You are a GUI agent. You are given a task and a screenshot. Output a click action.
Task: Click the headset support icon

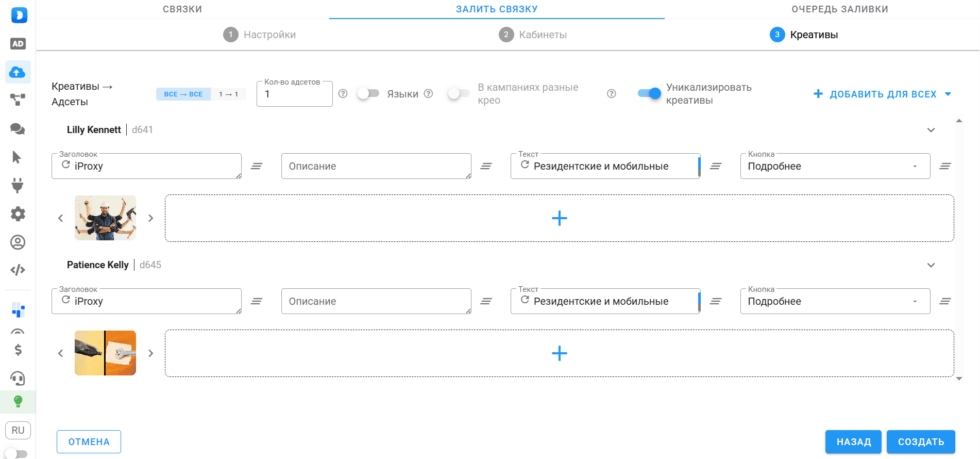coord(18,379)
